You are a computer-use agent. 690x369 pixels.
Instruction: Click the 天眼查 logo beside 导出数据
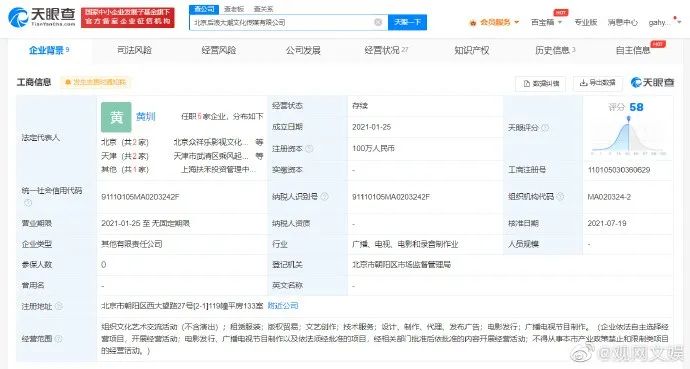pyautogui.click(x=652, y=82)
